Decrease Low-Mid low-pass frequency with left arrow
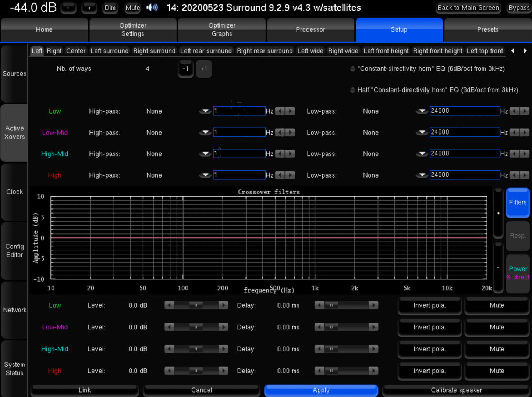 [x=514, y=132]
